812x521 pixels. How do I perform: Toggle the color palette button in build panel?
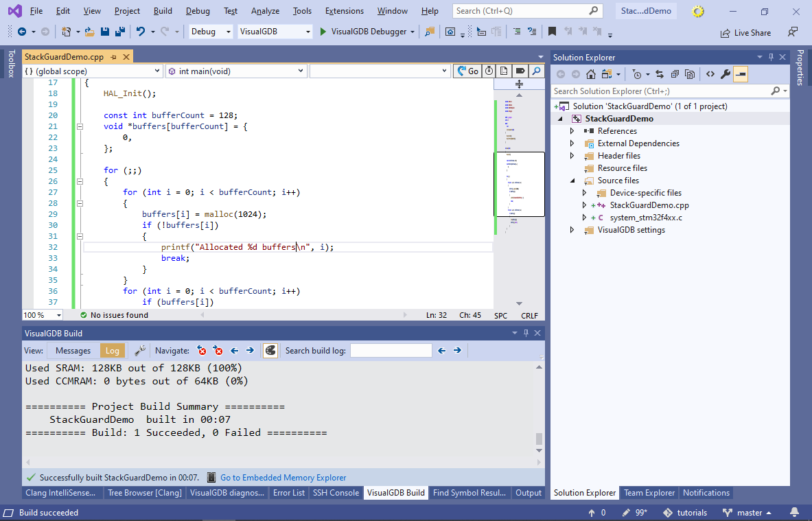tap(270, 351)
